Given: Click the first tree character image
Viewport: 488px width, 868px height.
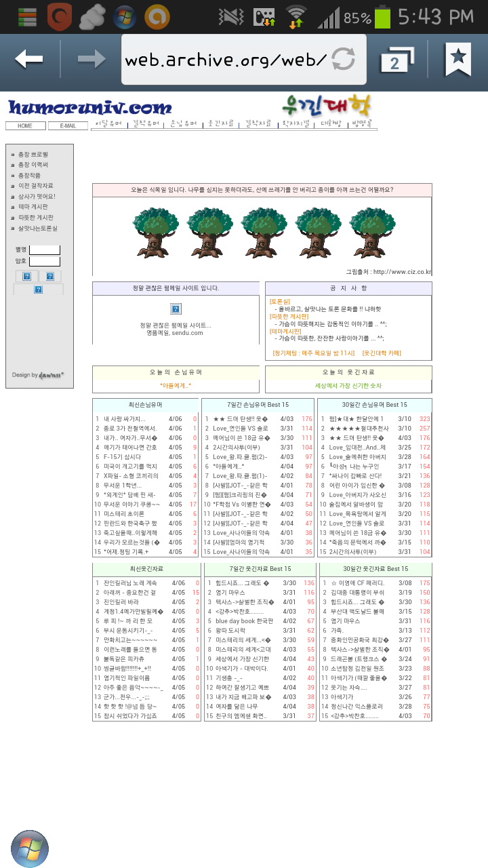Looking at the screenshot, I should pos(155,232).
